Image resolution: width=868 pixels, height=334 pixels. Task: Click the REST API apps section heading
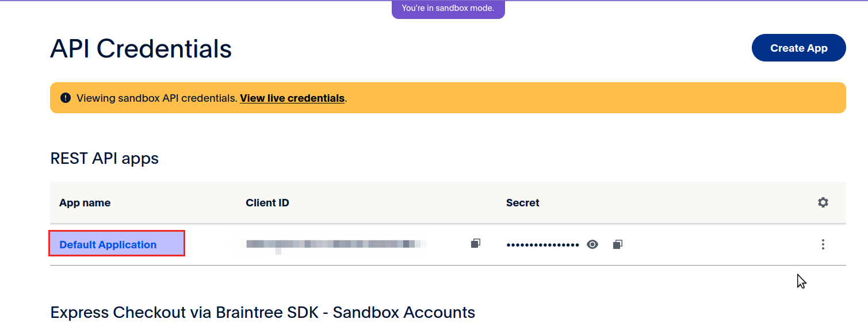click(105, 158)
